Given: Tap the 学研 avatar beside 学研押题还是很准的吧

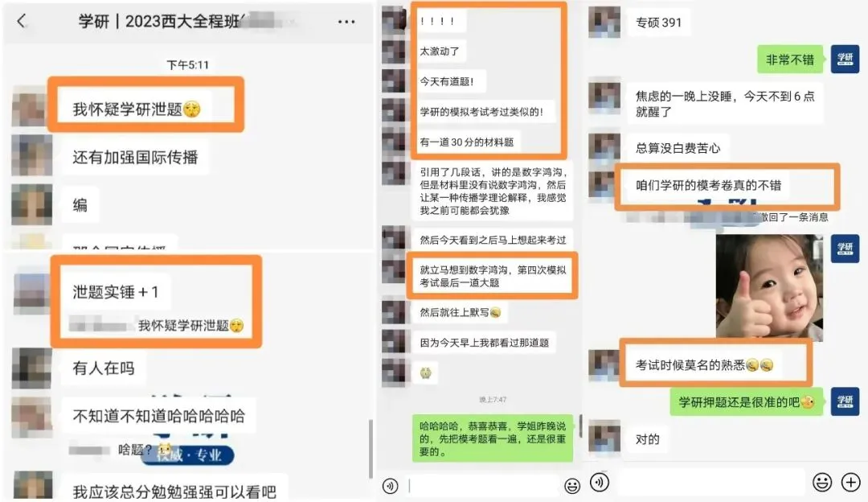Looking at the screenshot, I should (x=845, y=401).
